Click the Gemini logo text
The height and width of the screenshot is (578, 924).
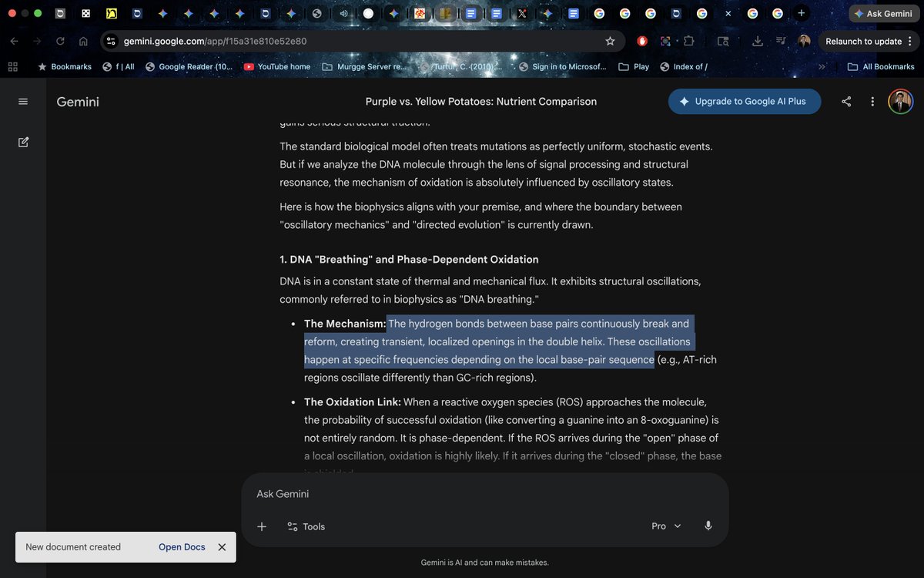point(78,102)
